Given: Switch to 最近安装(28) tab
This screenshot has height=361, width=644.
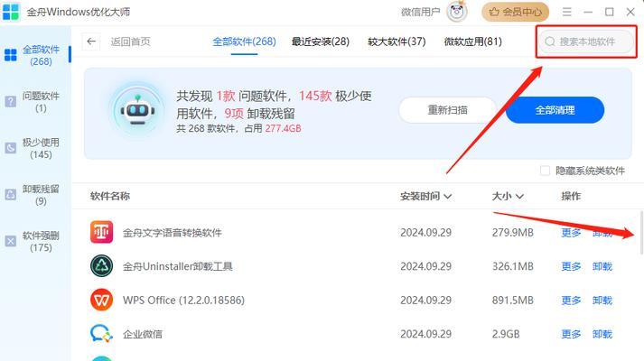Looking at the screenshot, I should (x=321, y=42).
